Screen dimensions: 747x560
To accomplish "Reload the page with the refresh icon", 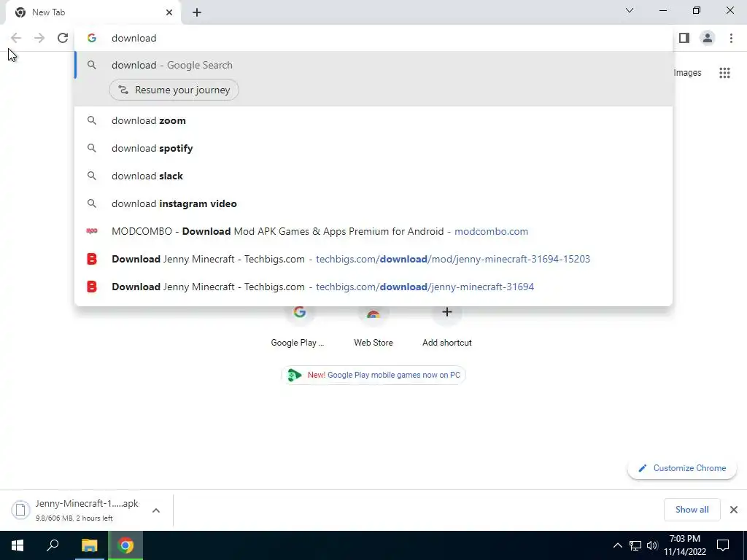I will [x=63, y=38].
